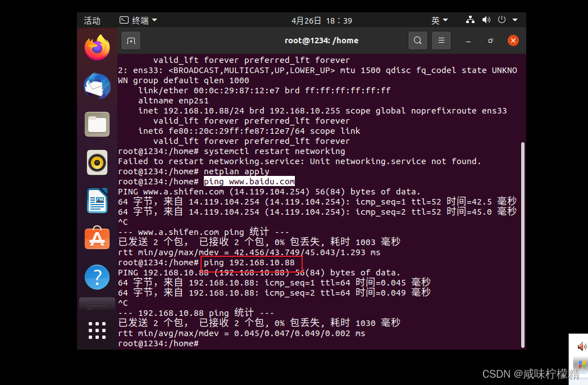Start LibreOffice Writer
The width and height of the screenshot is (588, 385).
click(x=97, y=201)
